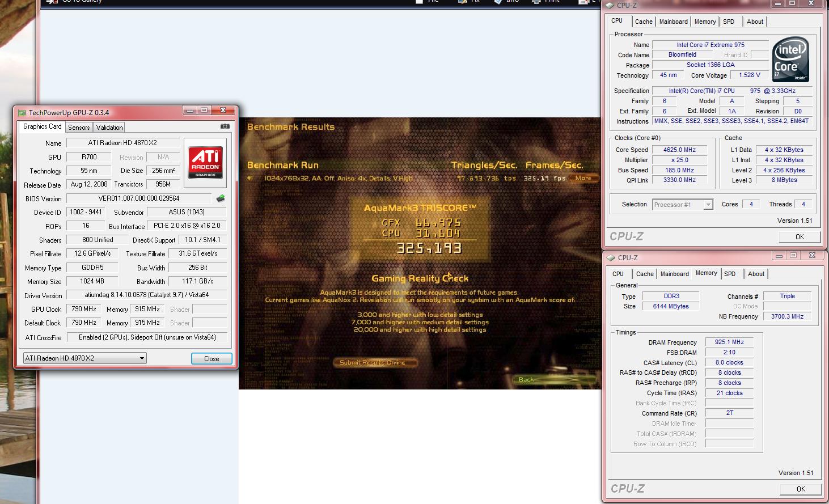
Task: Click the Release Date value Aug 12, 2008
Action: (x=89, y=184)
